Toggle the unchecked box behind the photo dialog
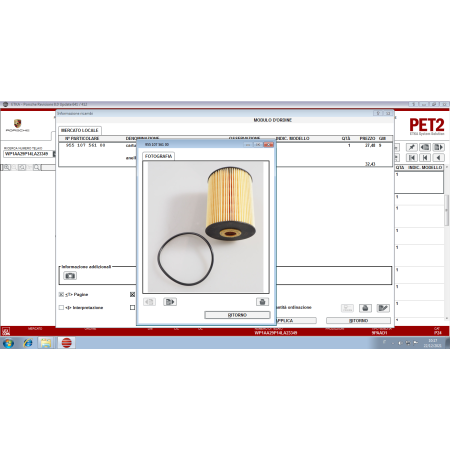The height and width of the screenshot is (450, 450). [132, 307]
